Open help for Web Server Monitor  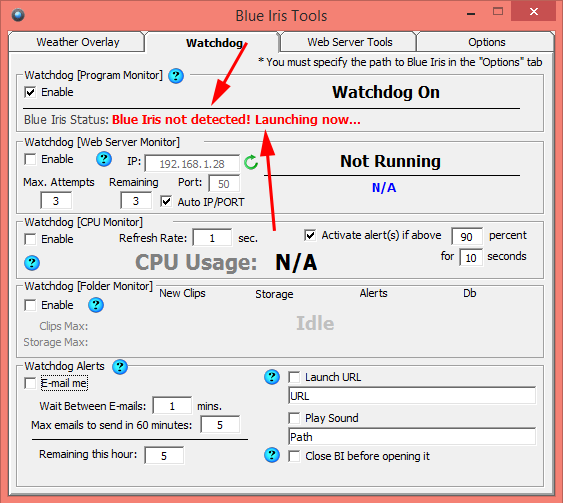[x=104, y=159]
